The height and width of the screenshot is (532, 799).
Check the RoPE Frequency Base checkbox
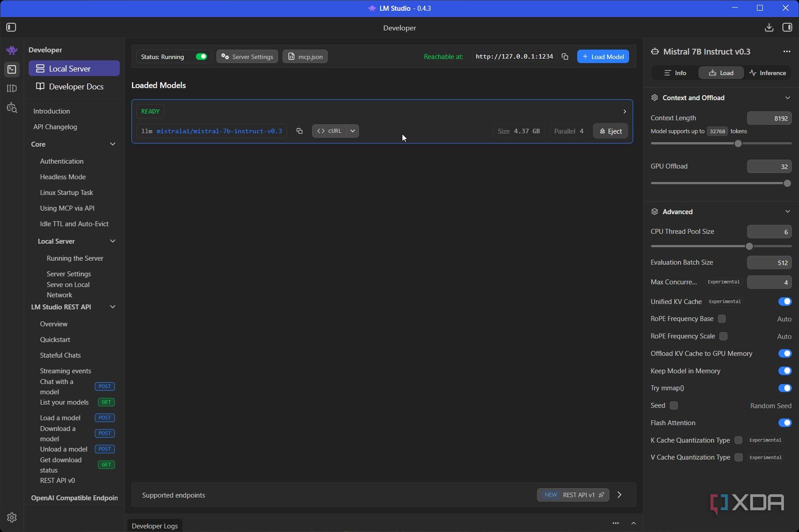[x=722, y=319]
